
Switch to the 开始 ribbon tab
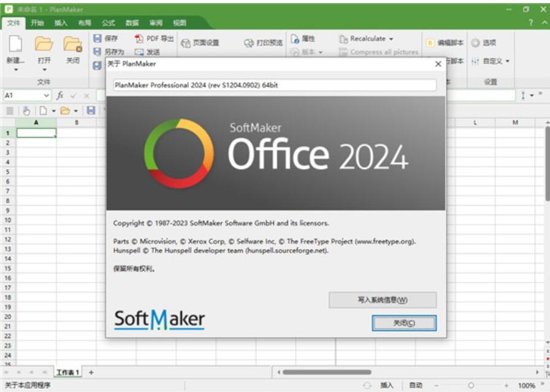point(37,23)
